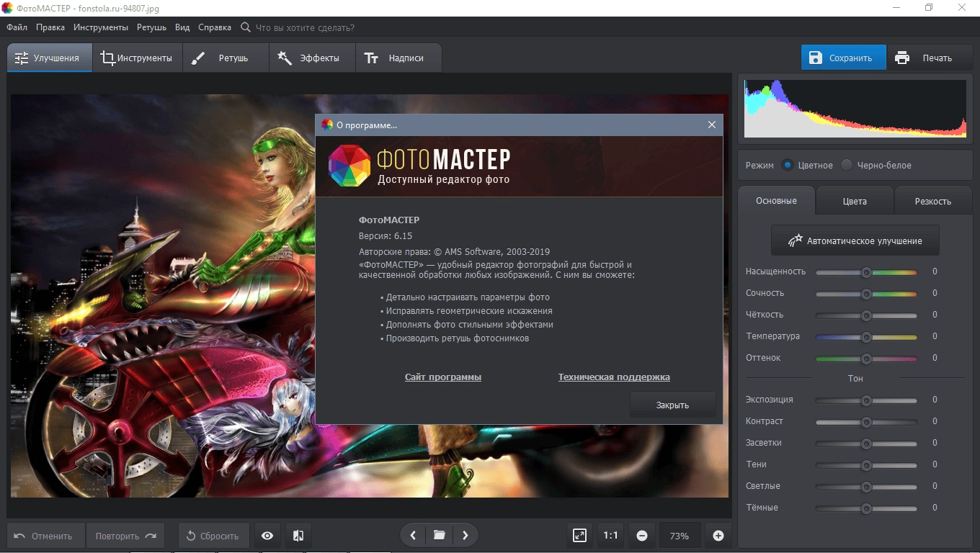Click the Версия: 6.15 text
This screenshot has width=980, height=553.
[386, 235]
